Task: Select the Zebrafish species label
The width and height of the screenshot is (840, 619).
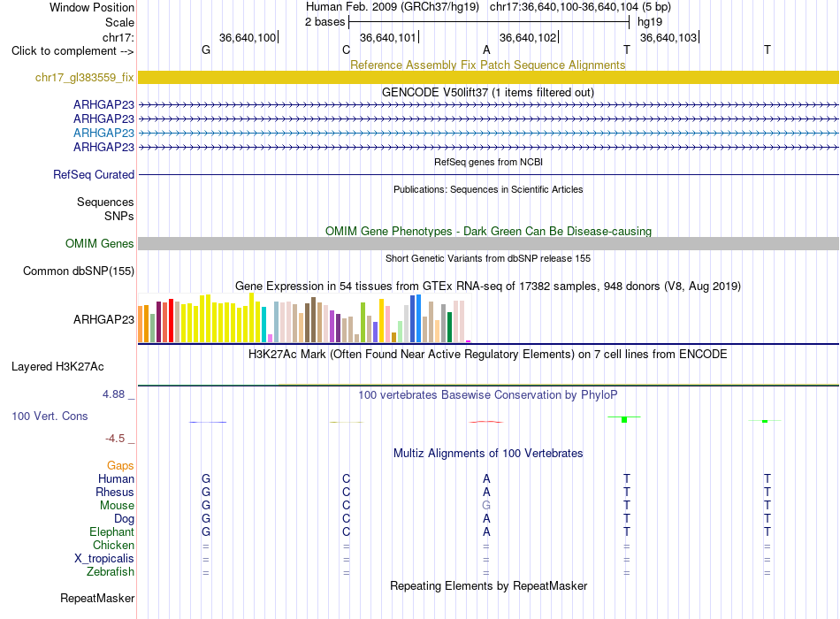Action: point(111,572)
